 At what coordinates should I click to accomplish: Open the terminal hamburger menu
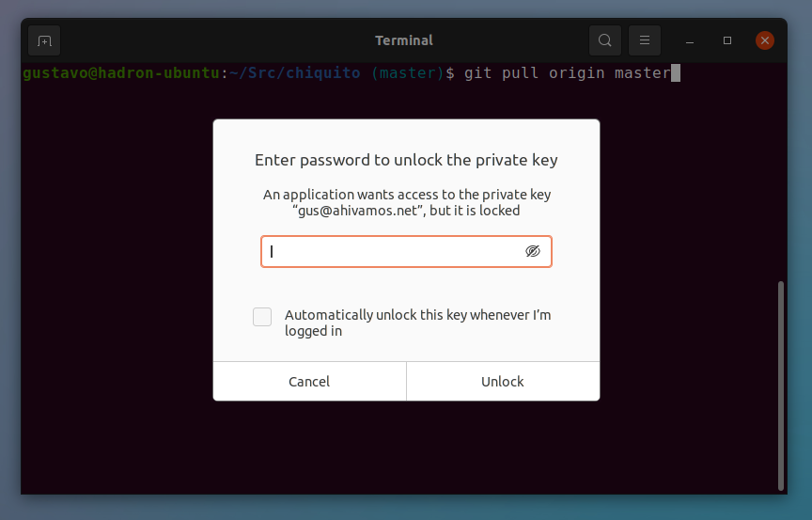[x=644, y=40]
